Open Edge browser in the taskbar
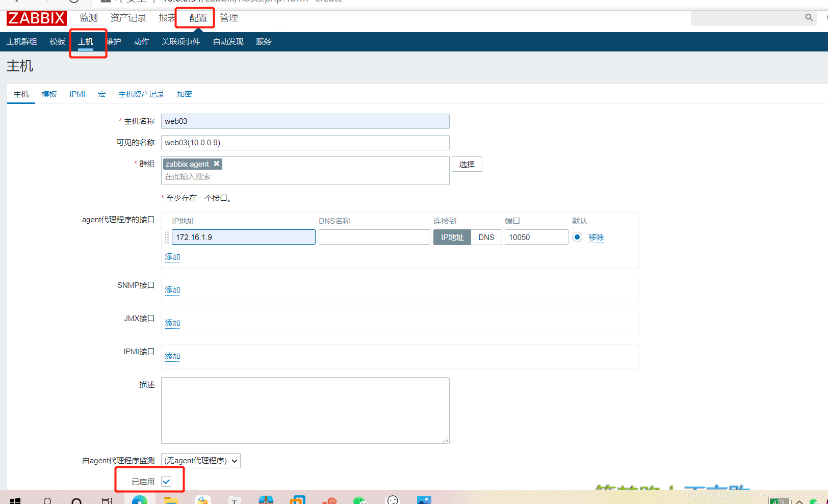828x504 pixels. tap(139, 500)
